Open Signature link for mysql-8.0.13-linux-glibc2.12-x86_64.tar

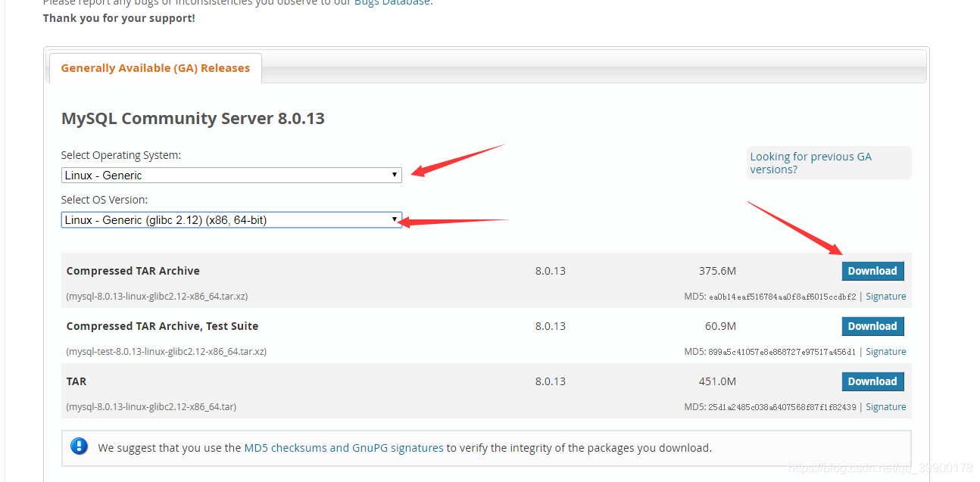click(x=886, y=407)
